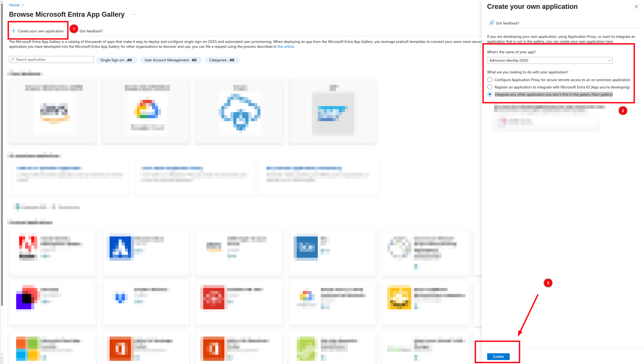Open the User Account Management filter dropdown
Image resolution: width=644 pixels, height=364 pixels.
pyautogui.click(x=170, y=60)
